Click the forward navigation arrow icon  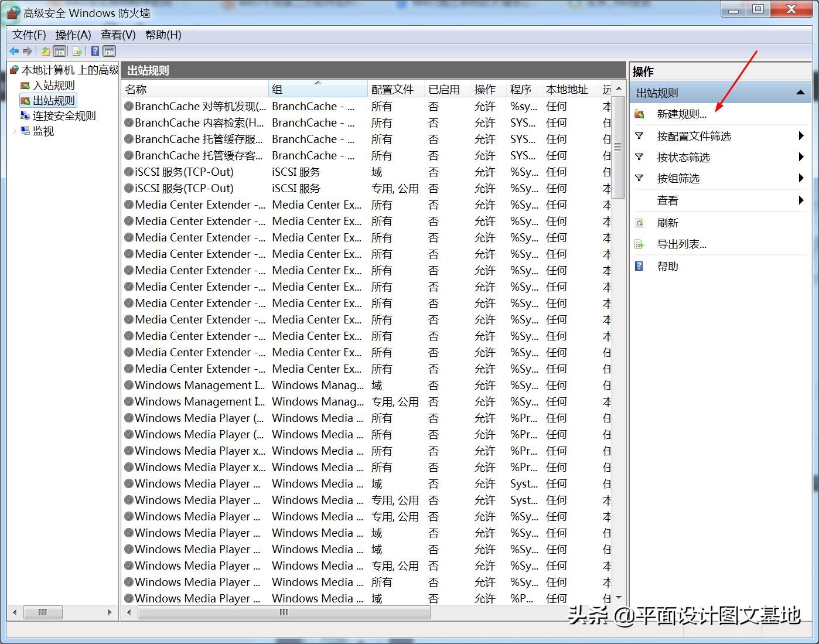click(28, 51)
